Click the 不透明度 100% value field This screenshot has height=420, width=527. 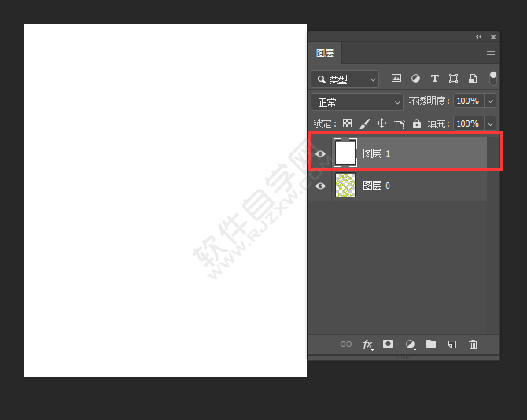click(469, 101)
